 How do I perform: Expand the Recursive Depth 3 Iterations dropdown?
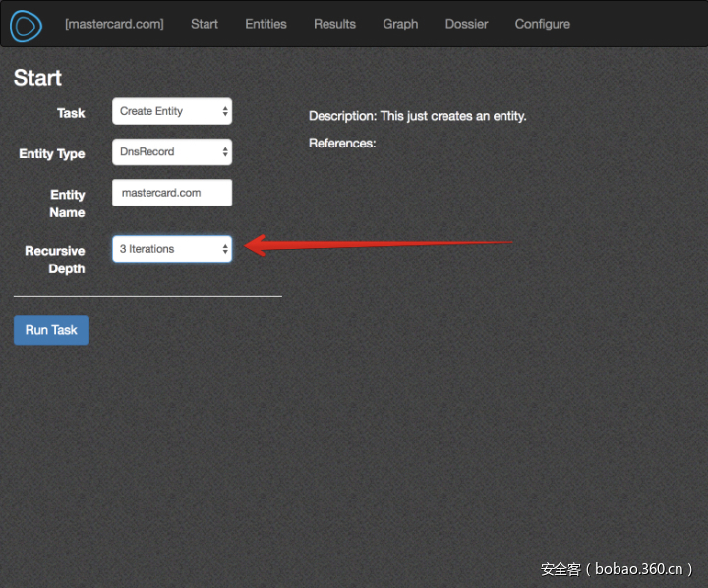[x=172, y=249]
